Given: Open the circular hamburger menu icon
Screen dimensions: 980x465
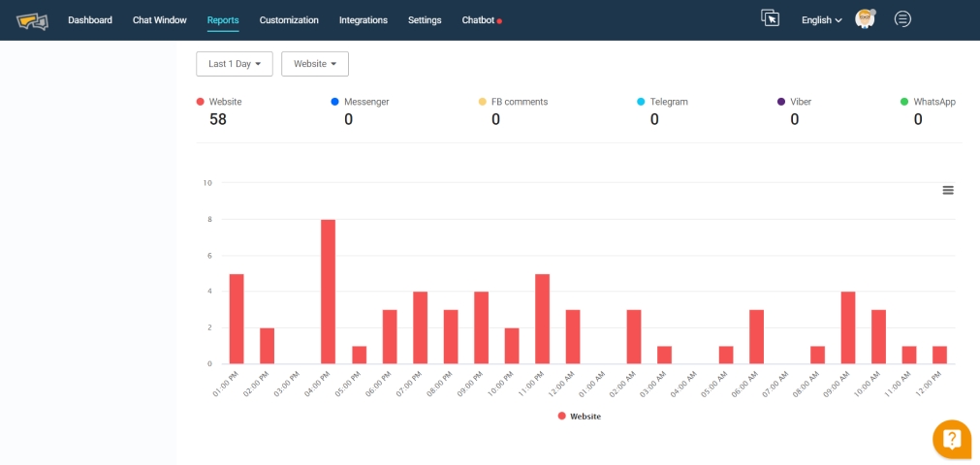Looking at the screenshot, I should 902,18.
